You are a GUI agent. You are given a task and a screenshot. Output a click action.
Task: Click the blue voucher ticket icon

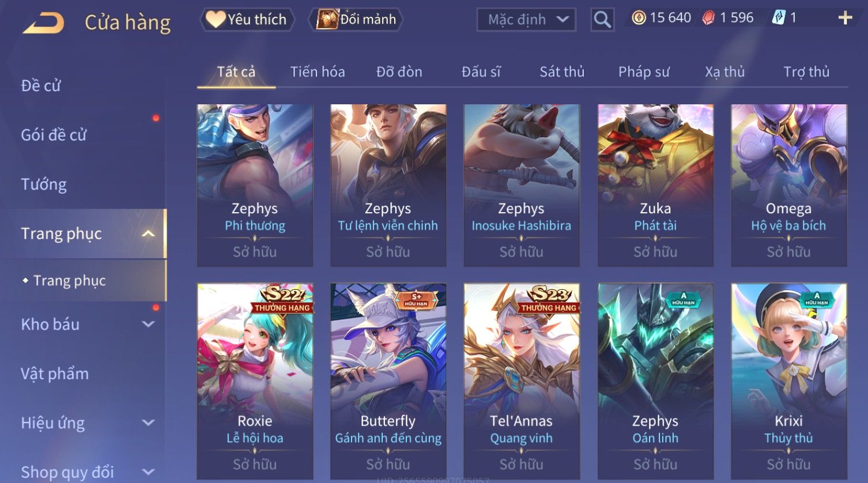[779, 18]
